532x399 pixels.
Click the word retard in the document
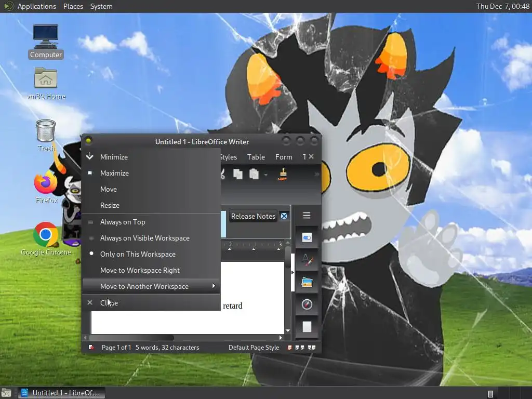coord(232,305)
